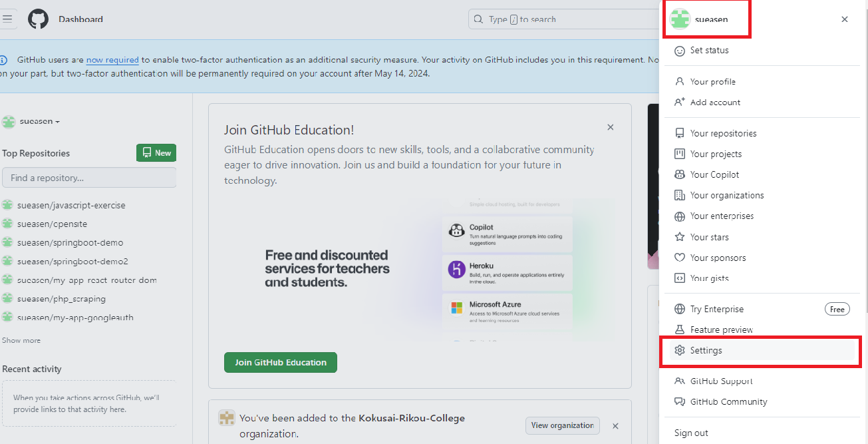Dismiss the Join GitHub Education card

click(611, 127)
